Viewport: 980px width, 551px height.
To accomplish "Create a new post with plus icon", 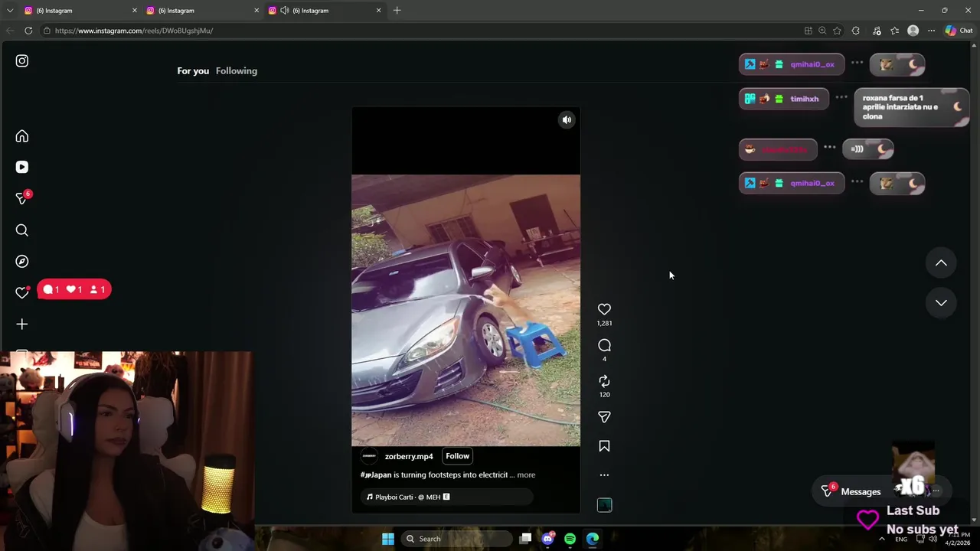I will click(x=22, y=324).
